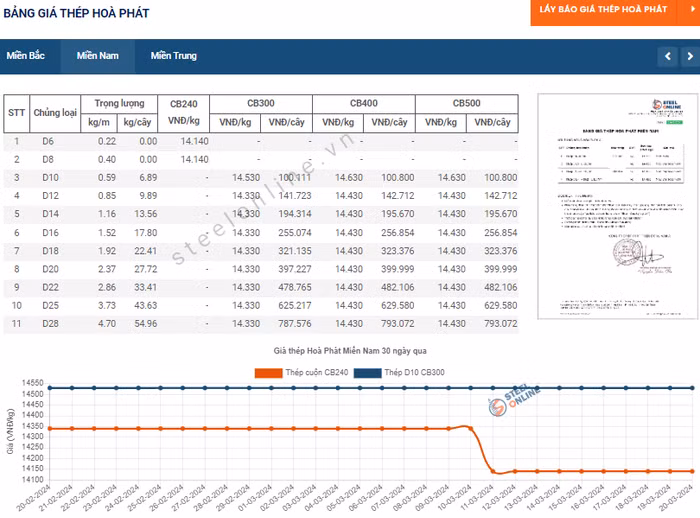Open the Miền Trung tab
Screen dimensions: 700x518
tap(174, 56)
